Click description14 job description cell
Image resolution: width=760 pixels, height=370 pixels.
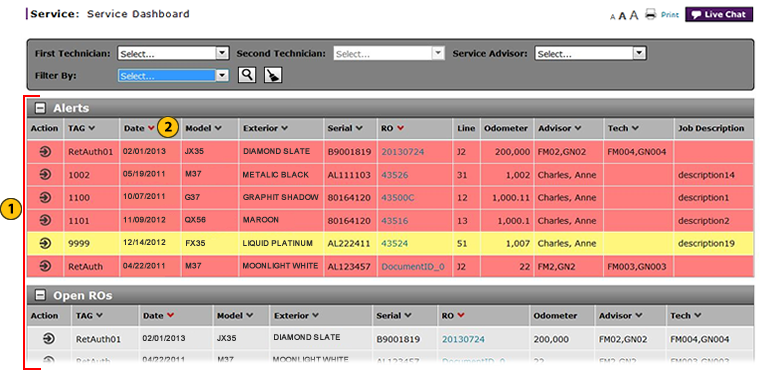707,175
